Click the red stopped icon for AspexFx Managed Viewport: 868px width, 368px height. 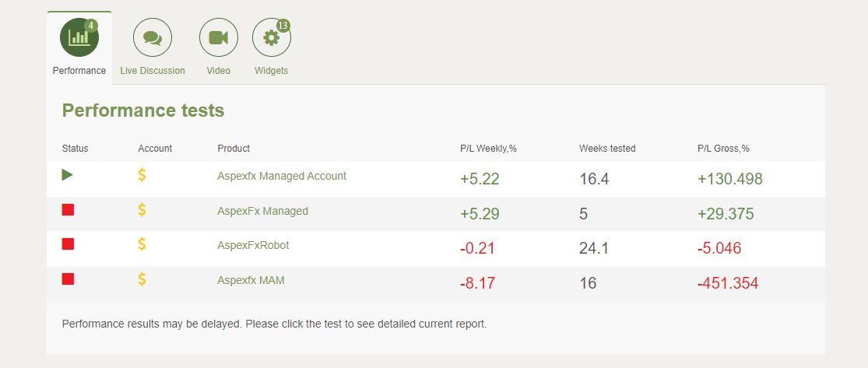(68, 209)
